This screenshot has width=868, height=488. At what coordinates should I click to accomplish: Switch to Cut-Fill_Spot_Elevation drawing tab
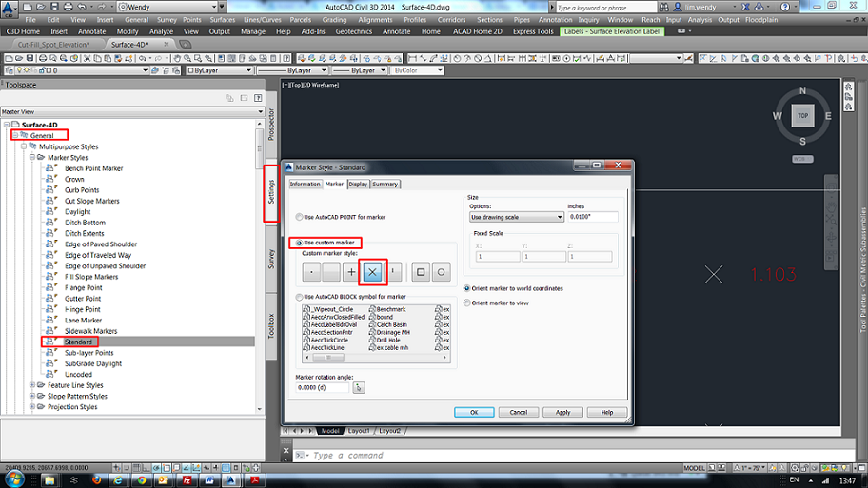tap(53, 45)
